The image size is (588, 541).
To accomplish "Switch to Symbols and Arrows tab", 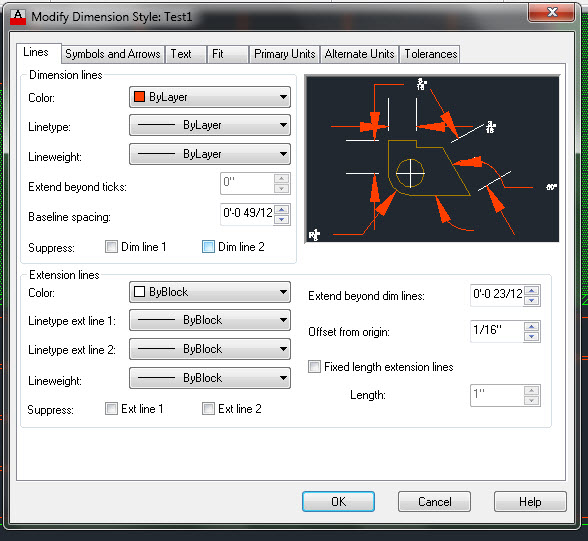I will [113, 54].
